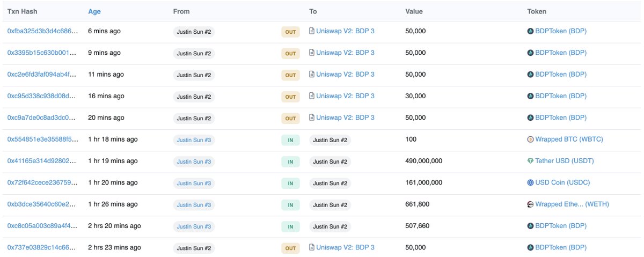The image size is (644, 257).
Task: Click the Tether USDT token icon
Action: tap(531, 161)
